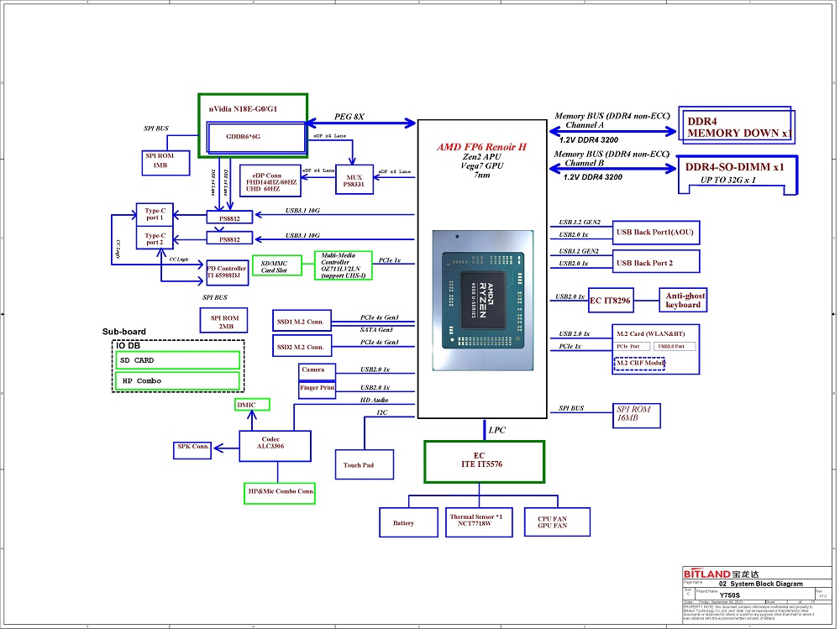Select the Sub-board heading text
Image resolution: width=840 pixels, height=629 pixels.
pos(123,332)
